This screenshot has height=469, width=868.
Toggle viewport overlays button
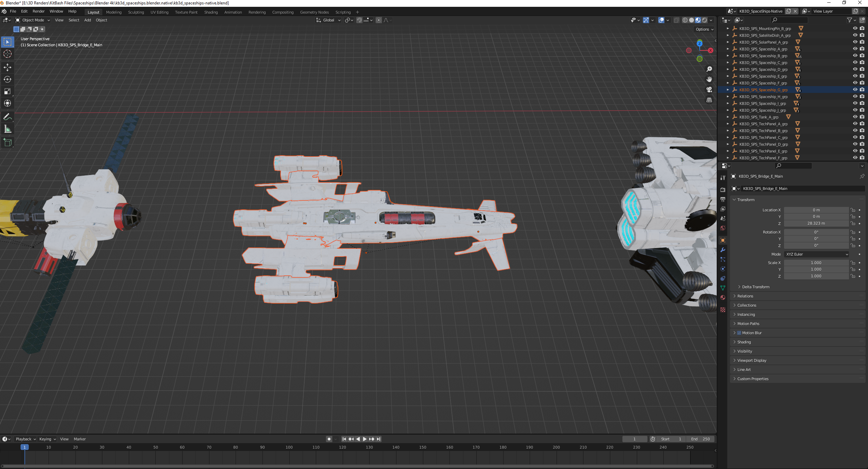coord(661,20)
